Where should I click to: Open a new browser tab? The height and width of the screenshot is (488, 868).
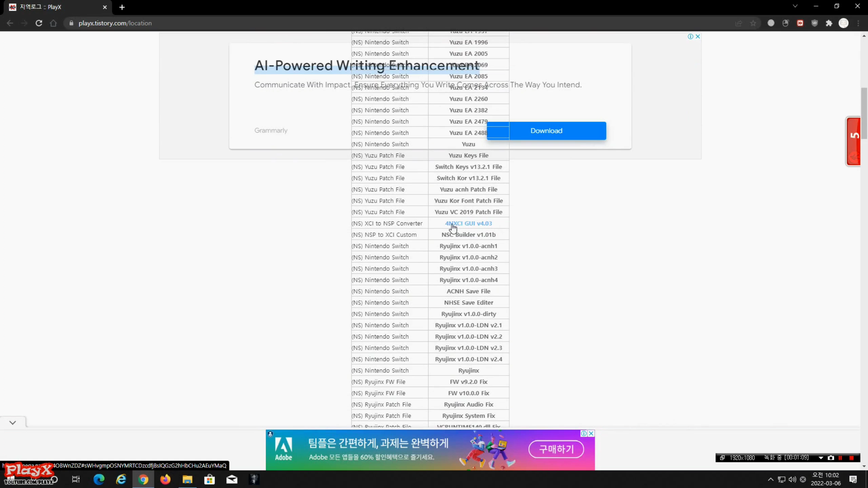click(122, 7)
